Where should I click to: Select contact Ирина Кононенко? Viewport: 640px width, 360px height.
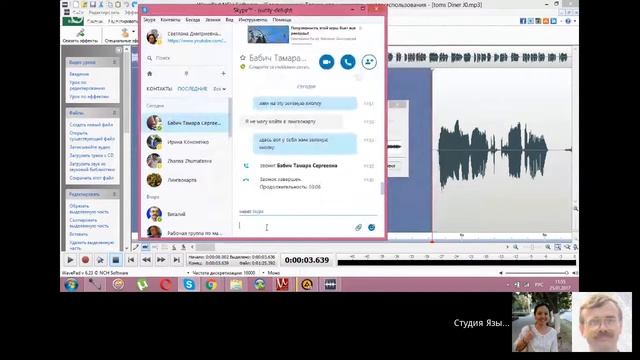coord(186,142)
